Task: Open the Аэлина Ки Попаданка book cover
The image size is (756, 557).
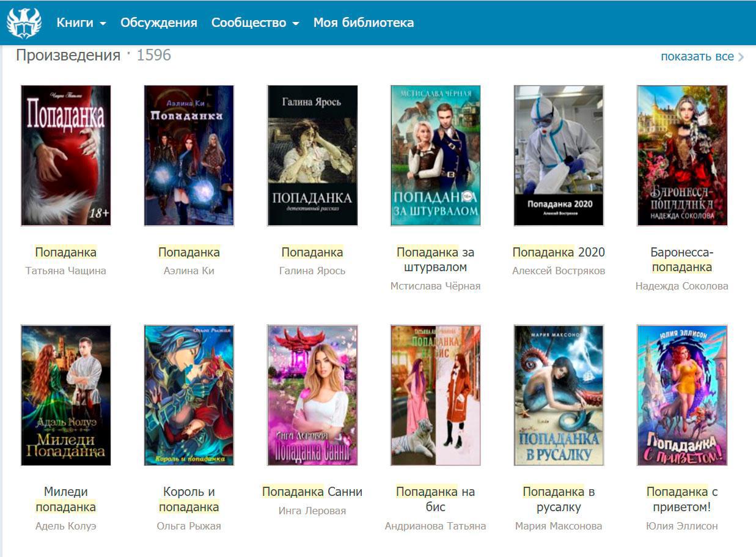Action: point(189,156)
